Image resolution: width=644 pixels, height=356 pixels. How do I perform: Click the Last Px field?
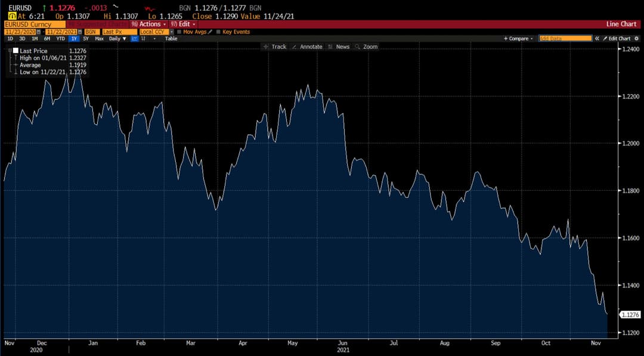[119, 32]
